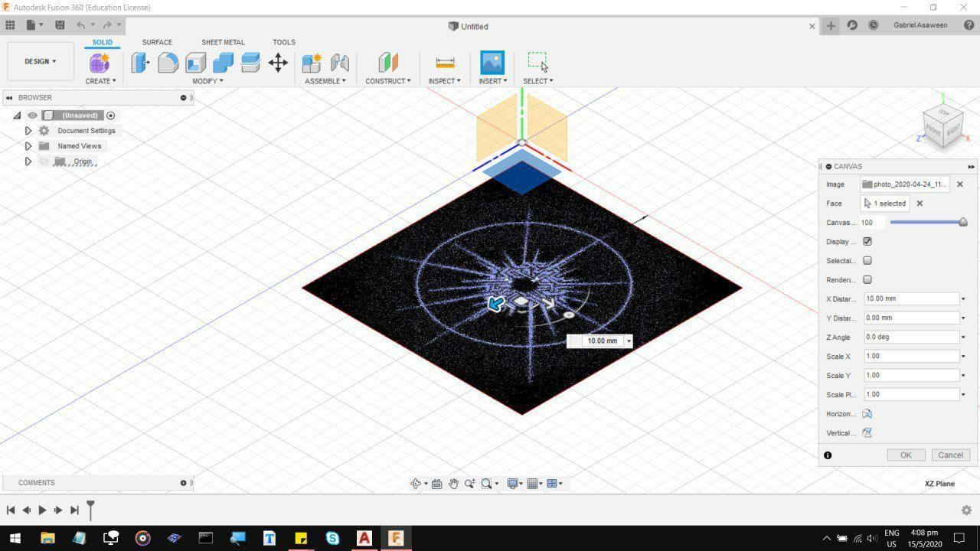
Task: Activate the Unsaved component radio button
Action: [x=111, y=116]
